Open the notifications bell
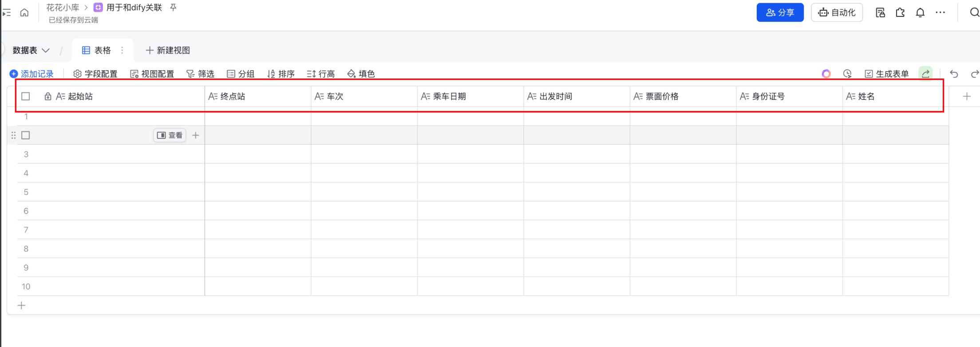Screen dimensions: 980x347 920,12
